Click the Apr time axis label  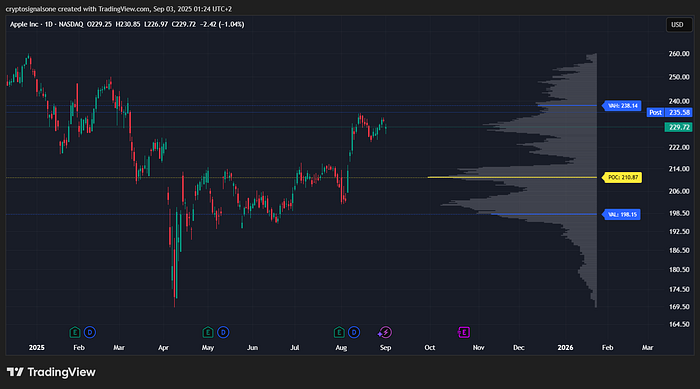(163, 347)
